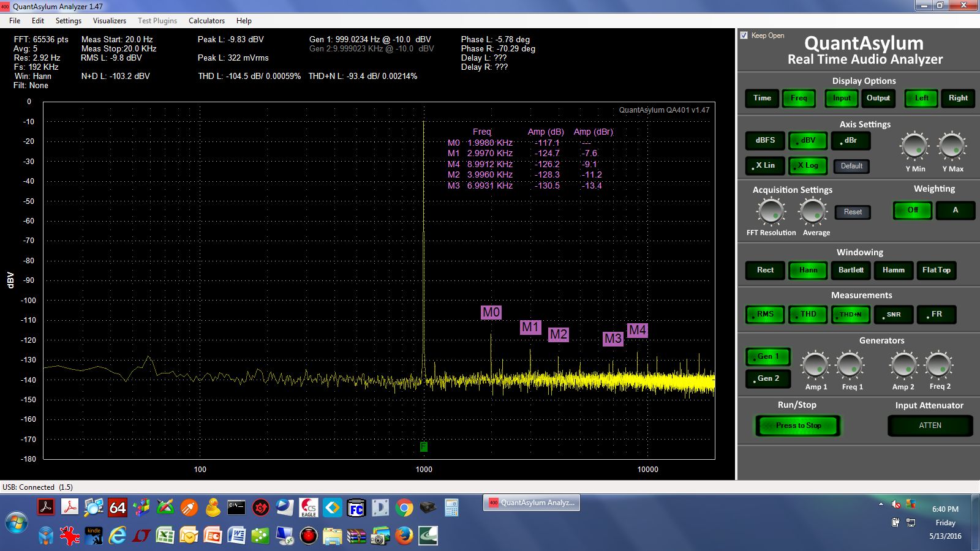
Task: Choose the Bartlett window
Action: (x=851, y=270)
